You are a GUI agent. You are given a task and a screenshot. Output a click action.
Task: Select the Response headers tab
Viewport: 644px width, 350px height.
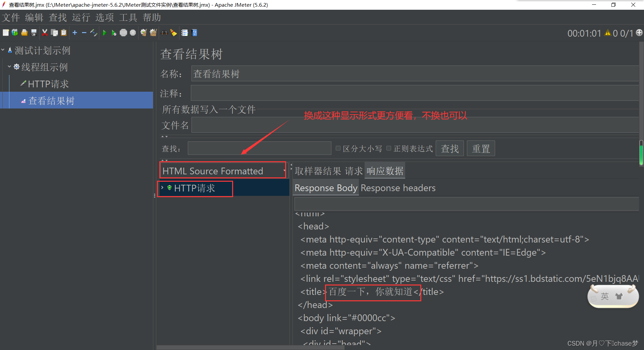pos(398,188)
